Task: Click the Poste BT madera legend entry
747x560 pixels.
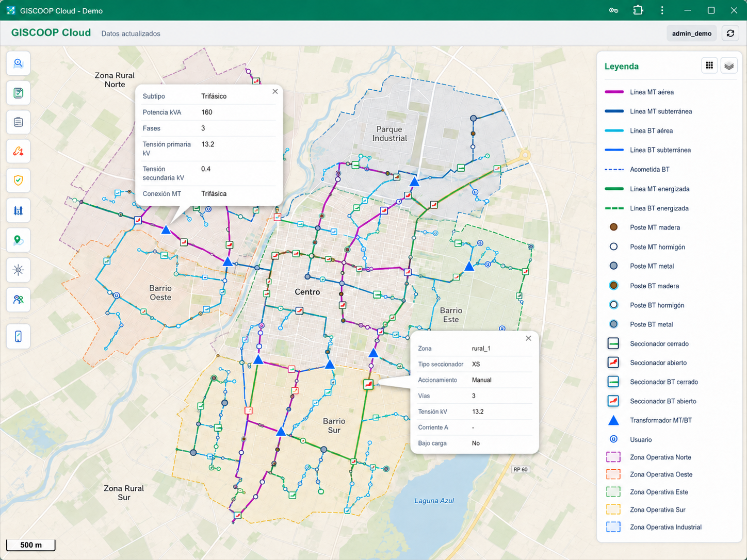Action: (643, 286)
